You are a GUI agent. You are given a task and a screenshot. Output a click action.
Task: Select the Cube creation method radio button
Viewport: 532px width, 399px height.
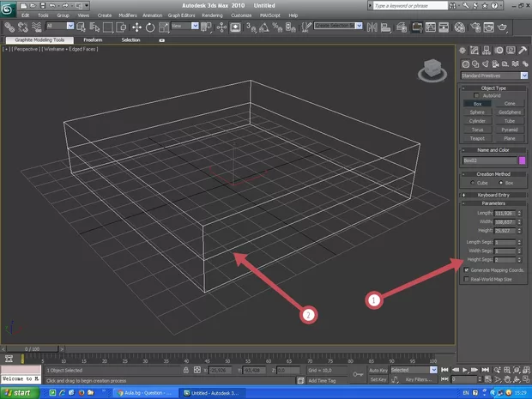[x=471, y=183]
